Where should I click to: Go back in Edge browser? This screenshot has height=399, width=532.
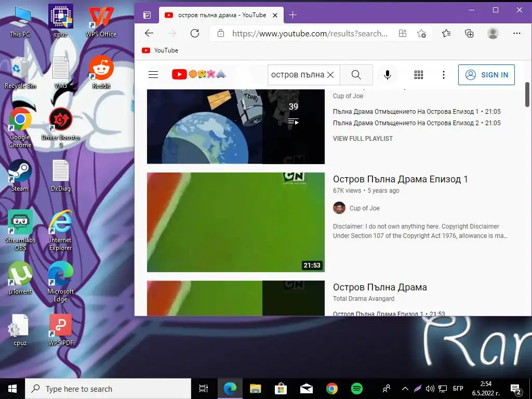(x=149, y=33)
